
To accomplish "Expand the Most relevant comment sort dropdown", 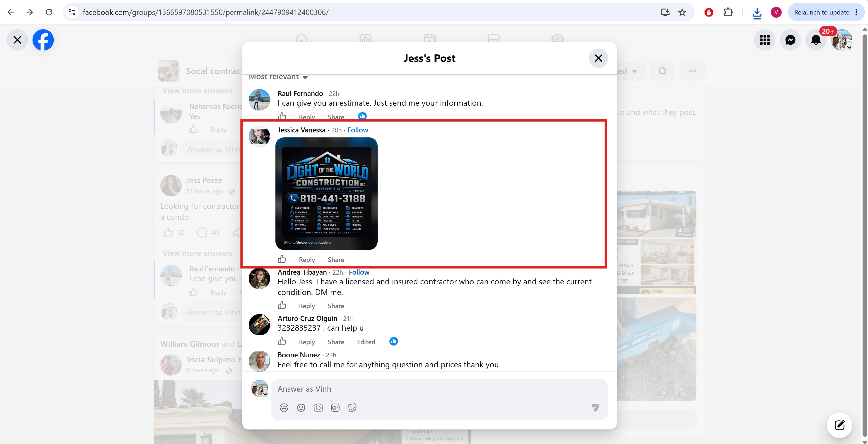I will pos(278,77).
